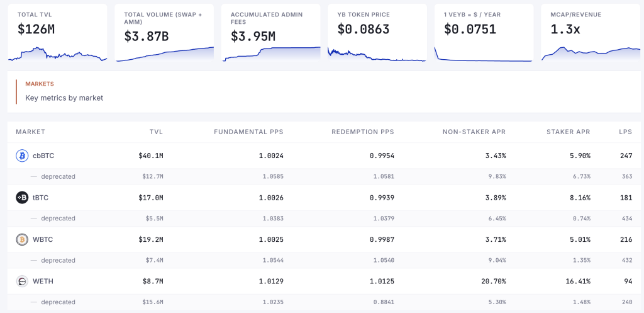Viewport: 644px width, 313px height.
Task: Sort by Staker APR column header
Action: pyautogui.click(x=568, y=132)
